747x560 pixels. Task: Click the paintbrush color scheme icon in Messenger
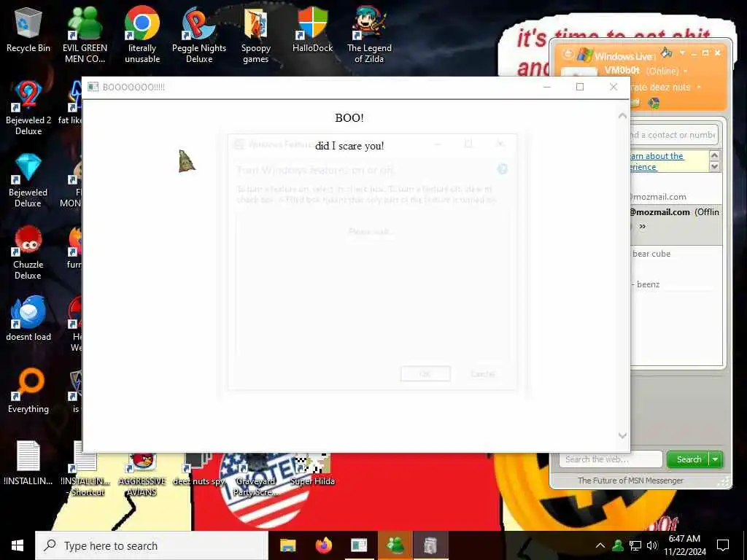[x=667, y=52]
